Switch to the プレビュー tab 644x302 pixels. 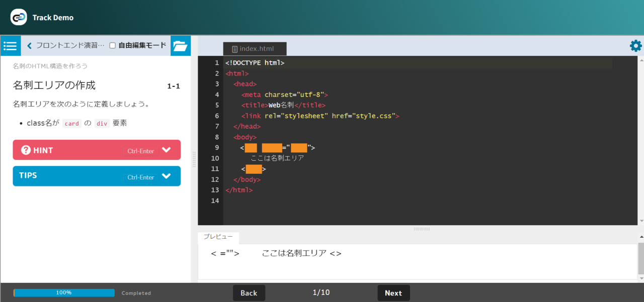tap(218, 237)
